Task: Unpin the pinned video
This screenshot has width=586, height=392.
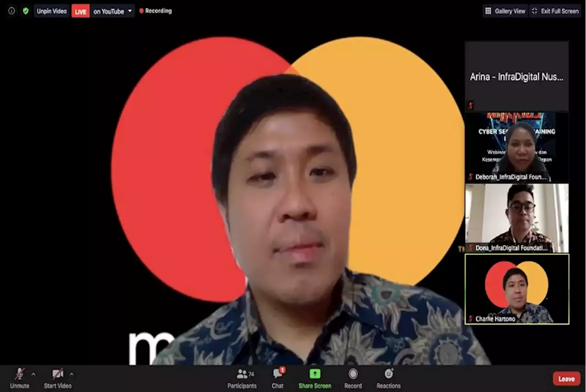Action: (x=51, y=11)
